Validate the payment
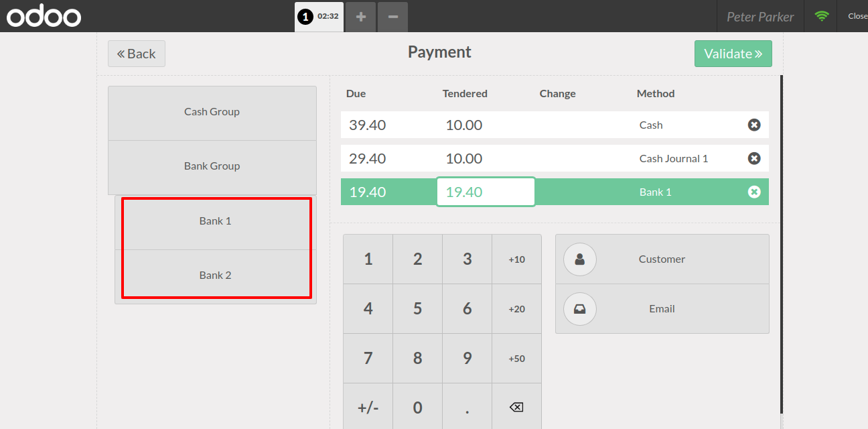868x429 pixels. (733, 54)
